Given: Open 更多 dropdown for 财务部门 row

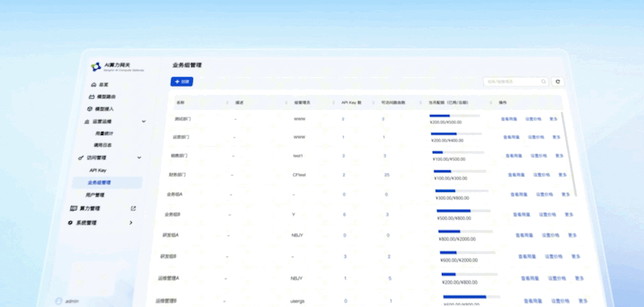Looking at the screenshot, I should click(563, 174).
